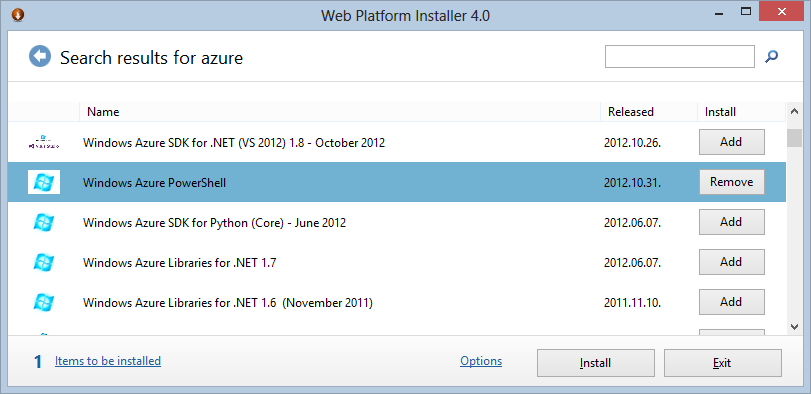Select Windows Azure SDK for Python (Core) text
Viewport: 811px width, 394px height.
(x=214, y=223)
